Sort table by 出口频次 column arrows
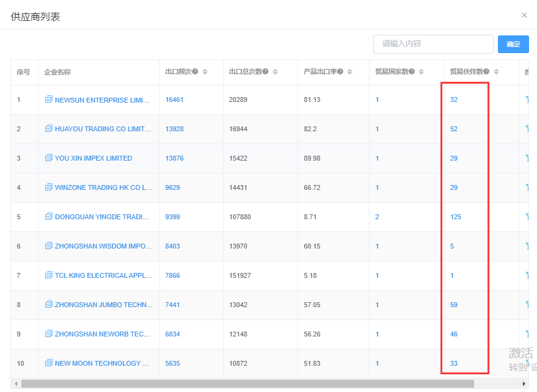Image resolution: width=537 pixels, height=392 pixels. (x=205, y=71)
